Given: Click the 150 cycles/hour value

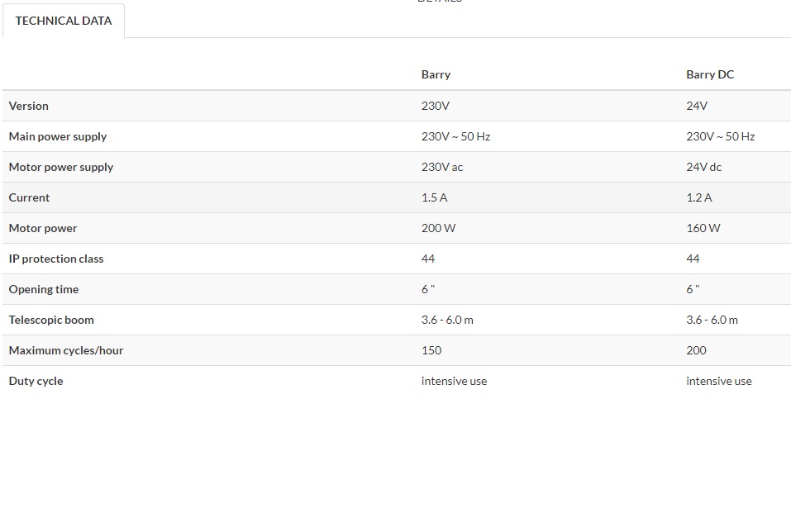Looking at the screenshot, I should (x=431, y=350).
